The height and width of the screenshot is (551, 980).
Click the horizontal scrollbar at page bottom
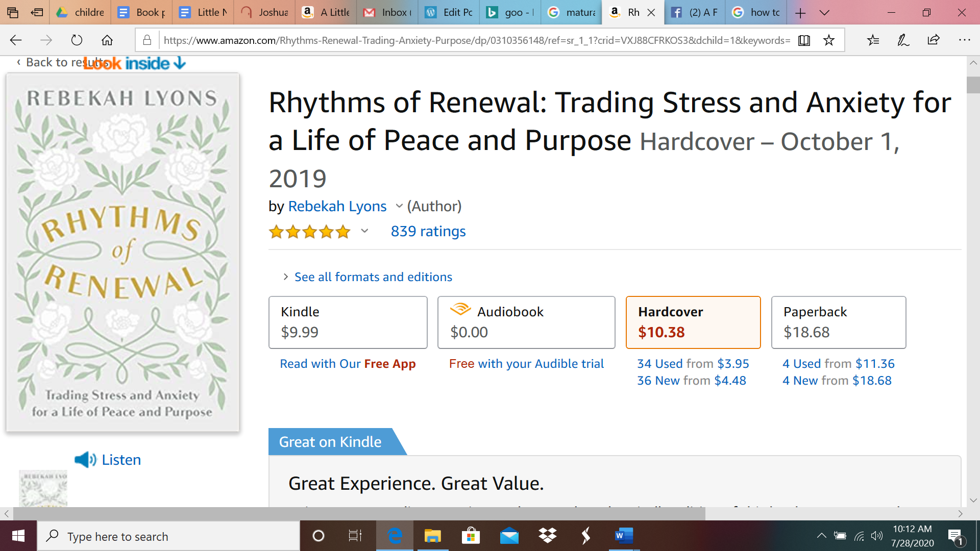point(357,513)
